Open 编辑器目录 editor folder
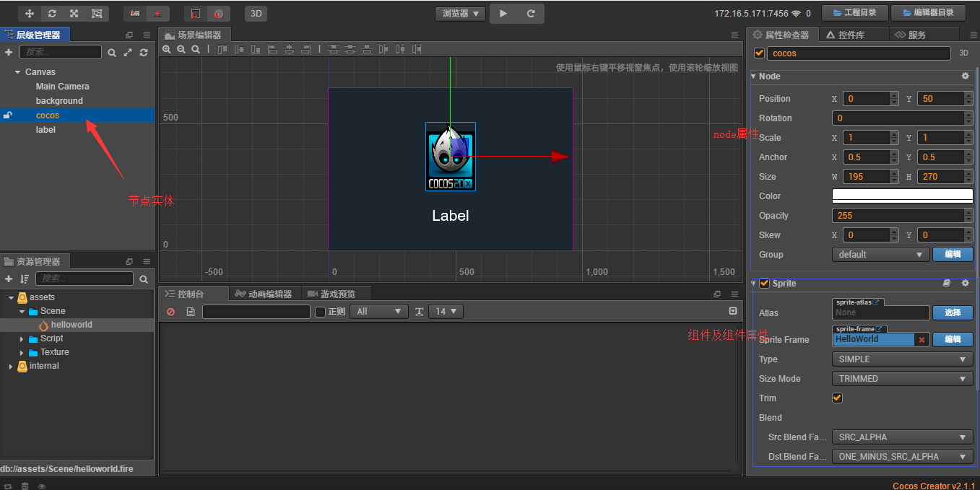The height and width of the screenshot is (490, 980). (929, 12)
